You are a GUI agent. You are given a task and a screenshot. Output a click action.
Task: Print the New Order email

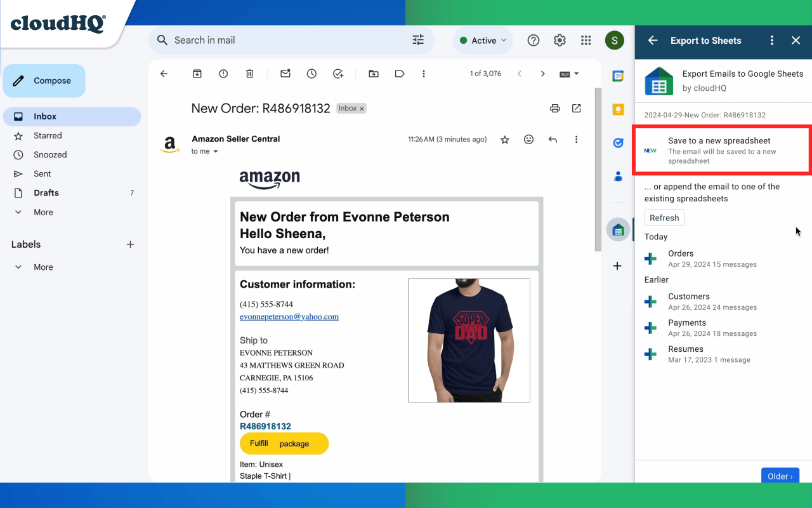tap(555, 109)
